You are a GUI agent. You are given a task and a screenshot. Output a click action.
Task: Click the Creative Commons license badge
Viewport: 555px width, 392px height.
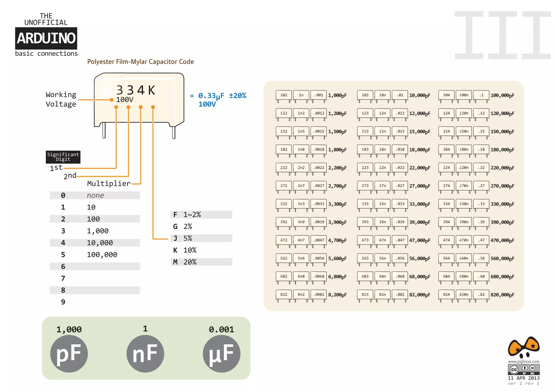coord(524,369)
